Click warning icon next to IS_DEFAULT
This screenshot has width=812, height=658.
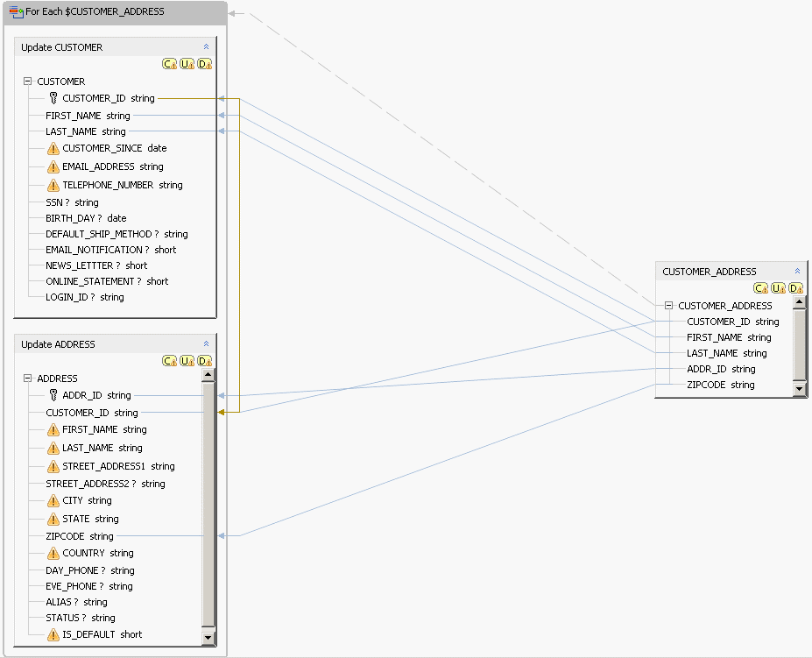coord(53,634)
